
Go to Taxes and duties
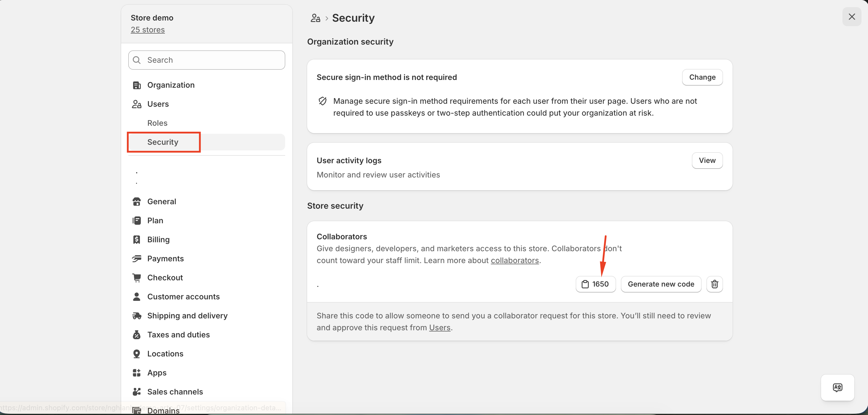pos(206,335)
